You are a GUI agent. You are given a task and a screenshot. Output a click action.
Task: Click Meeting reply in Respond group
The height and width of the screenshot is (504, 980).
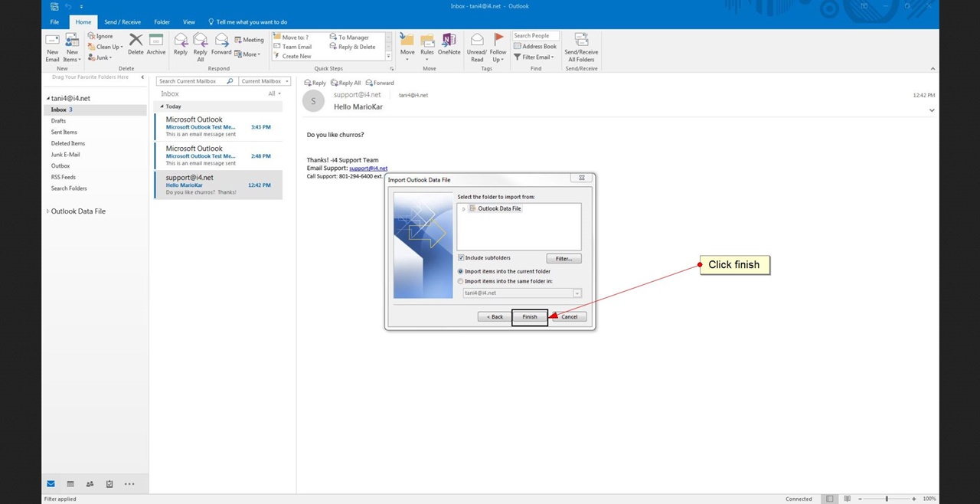(x=249, y=40)
